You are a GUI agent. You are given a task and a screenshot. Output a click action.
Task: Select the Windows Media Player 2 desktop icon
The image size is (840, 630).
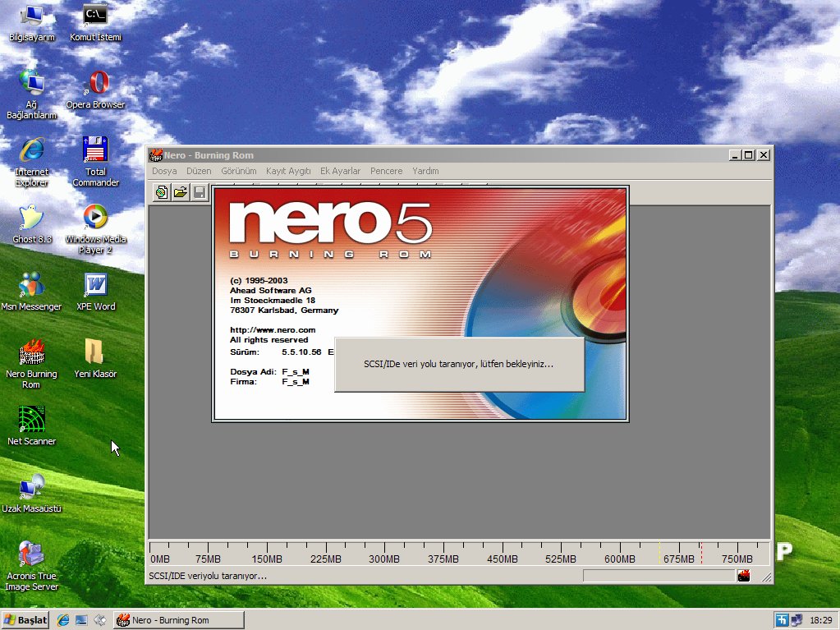(95, 230)
